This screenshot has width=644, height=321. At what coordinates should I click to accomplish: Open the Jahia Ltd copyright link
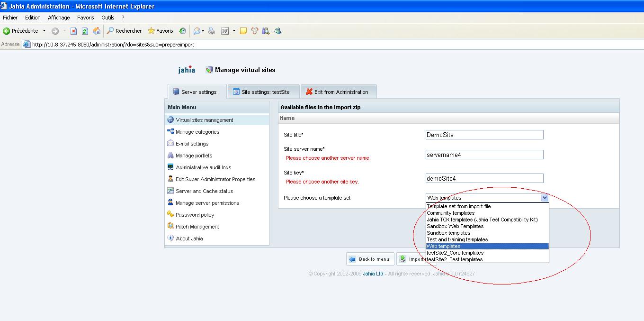coord(373,274)
